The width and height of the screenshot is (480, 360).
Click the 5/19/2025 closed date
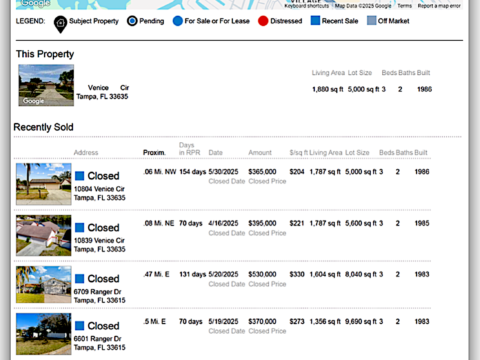pos(223,321)
